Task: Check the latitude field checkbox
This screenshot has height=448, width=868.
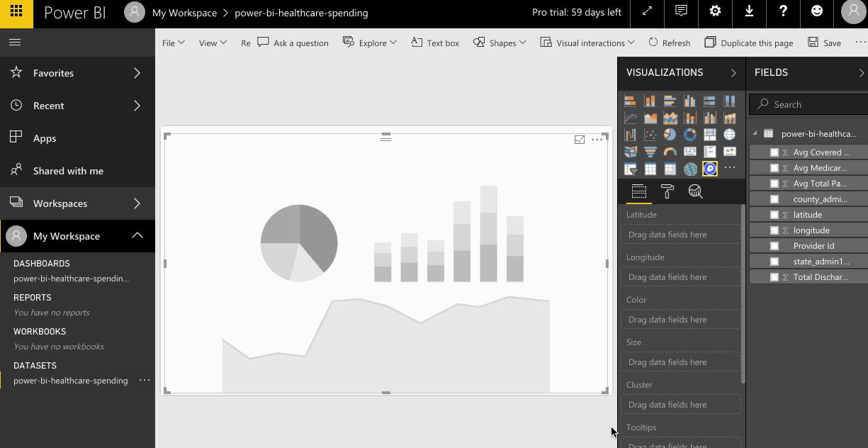Action: tap(774, 214)
